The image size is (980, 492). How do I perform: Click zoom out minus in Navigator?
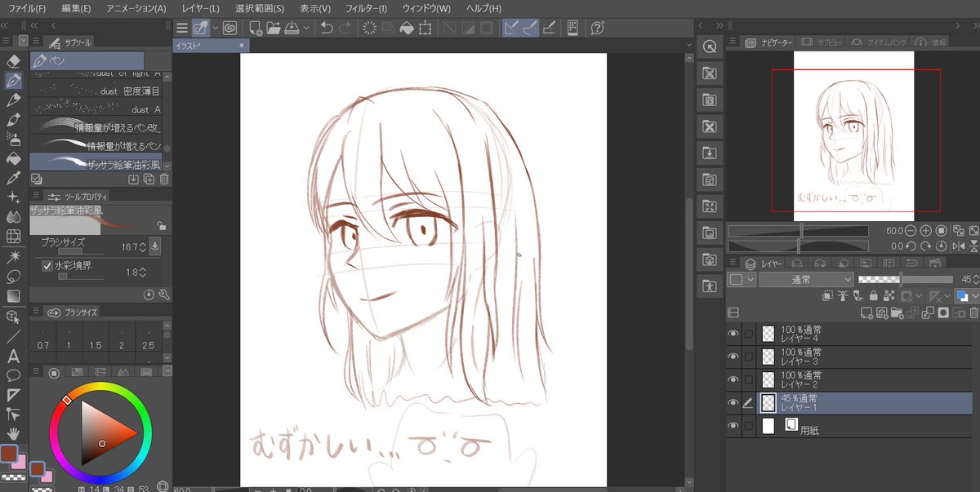tap(911, 231)
